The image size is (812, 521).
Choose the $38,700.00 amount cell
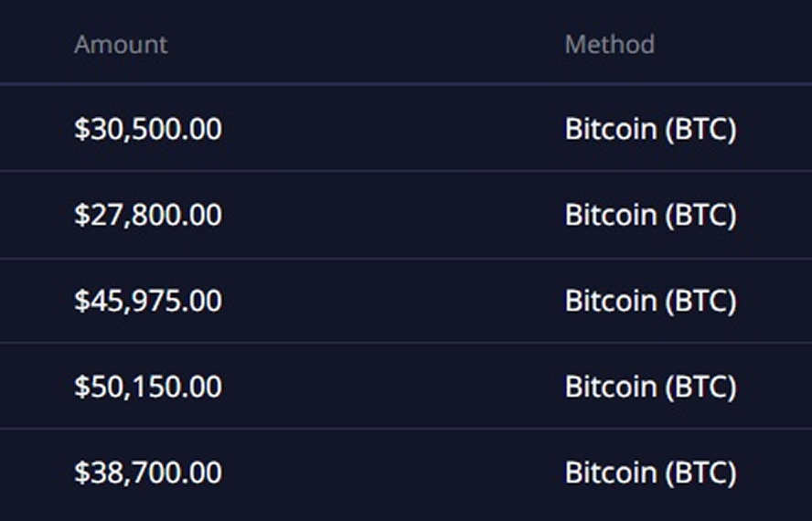click(x=147, y=473)
